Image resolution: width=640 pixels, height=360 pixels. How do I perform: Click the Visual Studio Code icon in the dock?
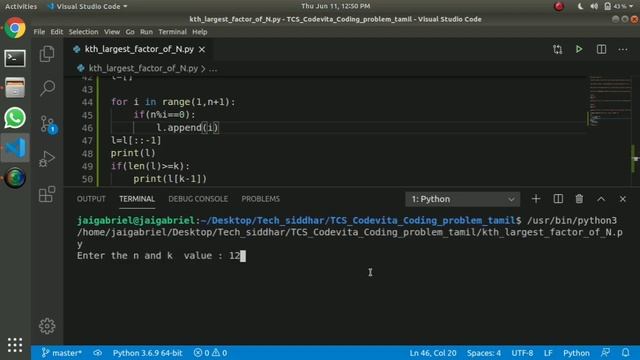click(15, 148)
